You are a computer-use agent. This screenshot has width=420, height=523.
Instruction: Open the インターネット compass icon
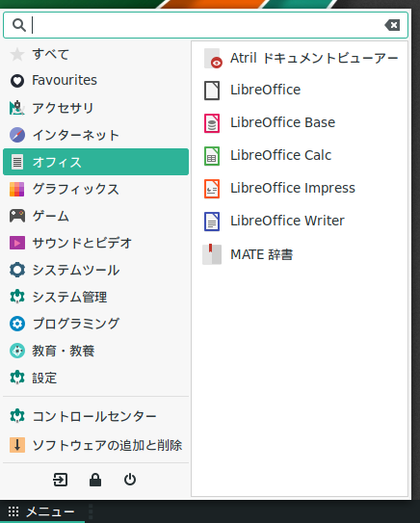(x=17, y=135)
